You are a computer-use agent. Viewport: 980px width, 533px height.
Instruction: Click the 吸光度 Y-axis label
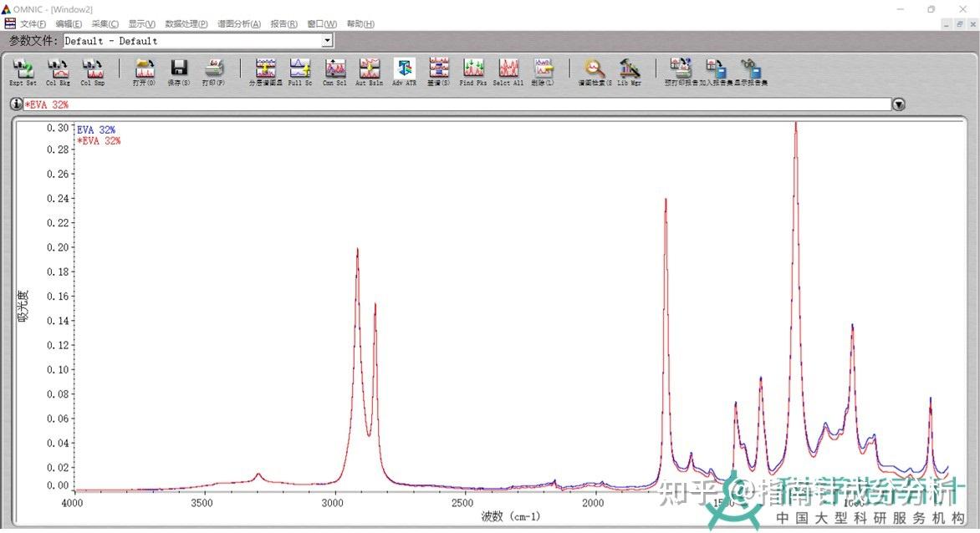pos(23,306)
